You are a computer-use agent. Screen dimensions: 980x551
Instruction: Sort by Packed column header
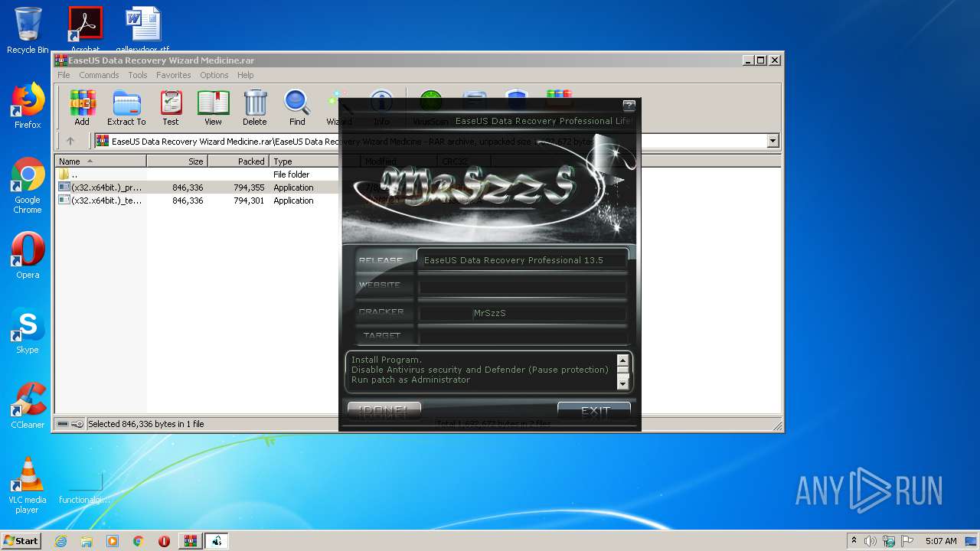coord(238,161)
